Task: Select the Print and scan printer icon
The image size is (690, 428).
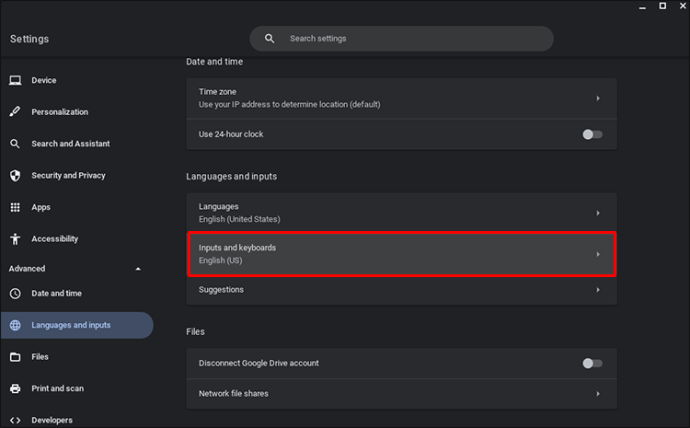Action: pyautogui.click(x=15, y=388)
